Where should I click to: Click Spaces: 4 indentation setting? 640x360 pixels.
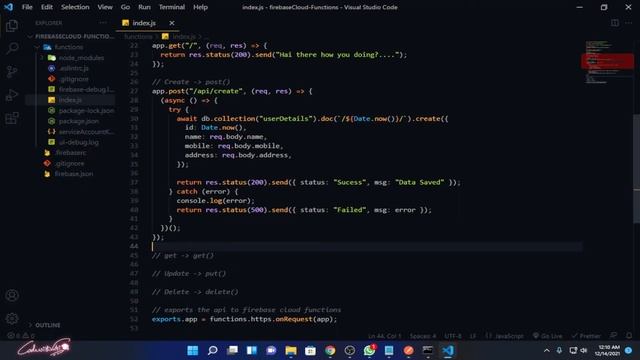[x=423, y=336]
